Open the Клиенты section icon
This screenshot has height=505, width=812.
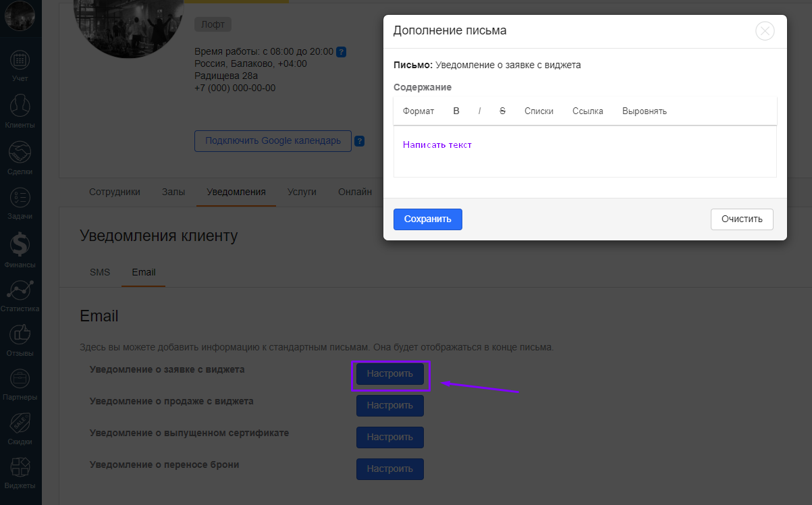[20, 106]
